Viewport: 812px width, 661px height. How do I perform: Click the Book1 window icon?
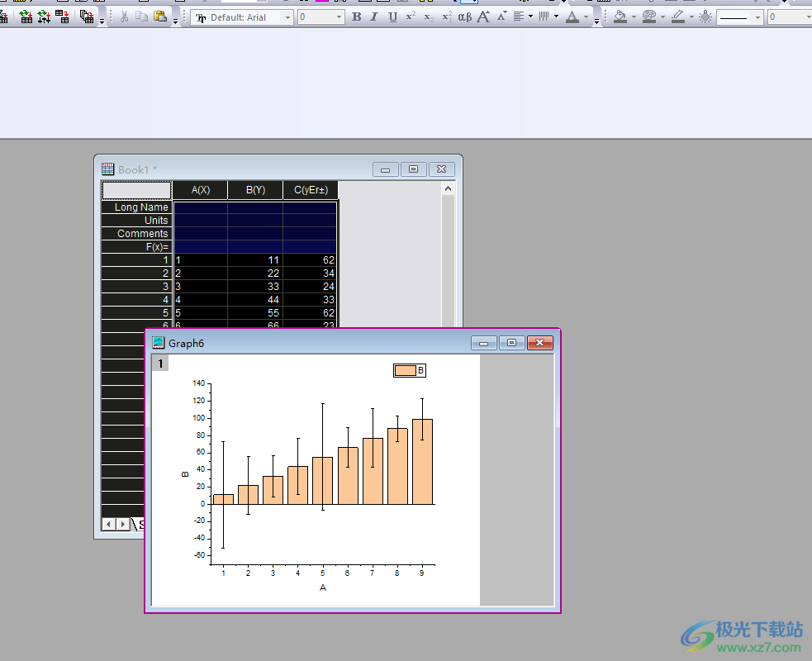[x=107, y=169]
